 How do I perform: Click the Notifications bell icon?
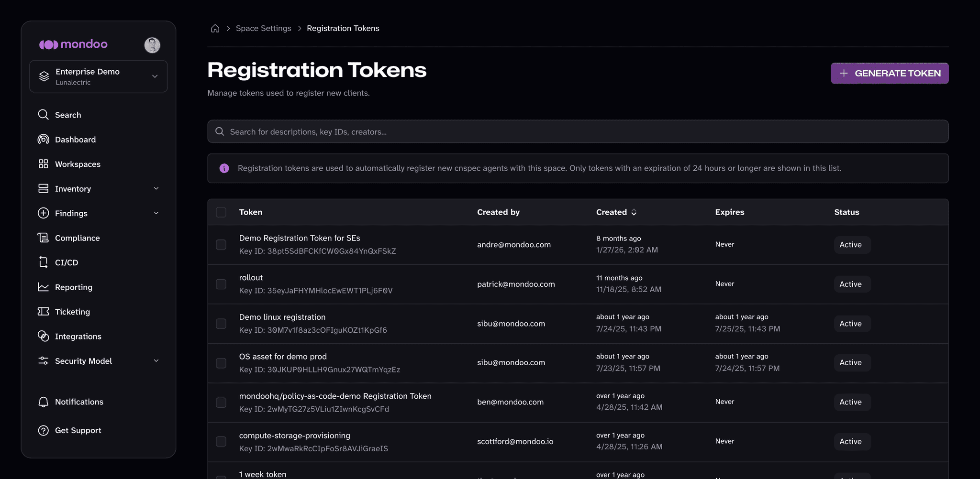[x=43, y=402]
